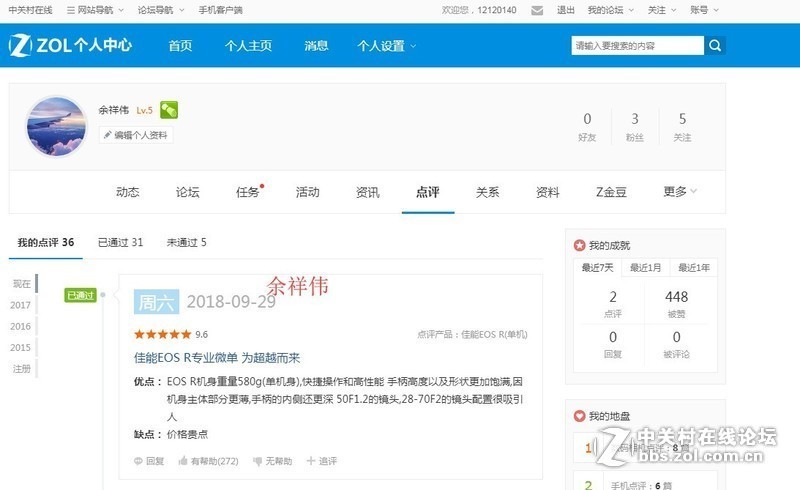800x490 pixels.
Task: Click the 回复 speech bubble icon
Action: point(139,461)
